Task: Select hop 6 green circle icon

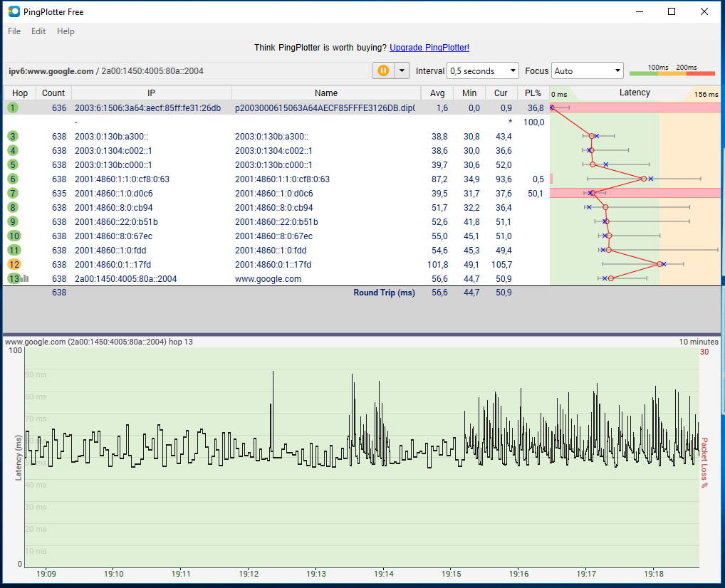Action: [13, 179]
